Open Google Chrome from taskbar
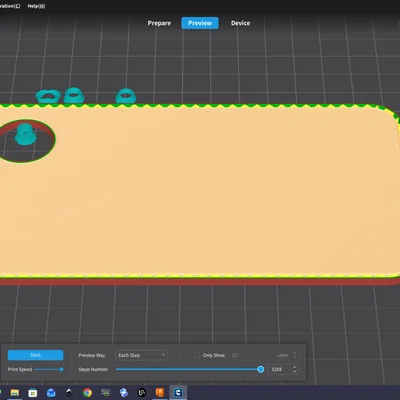Screen dimensions: 400x400 pyautogui.click(x=87, y=393)
